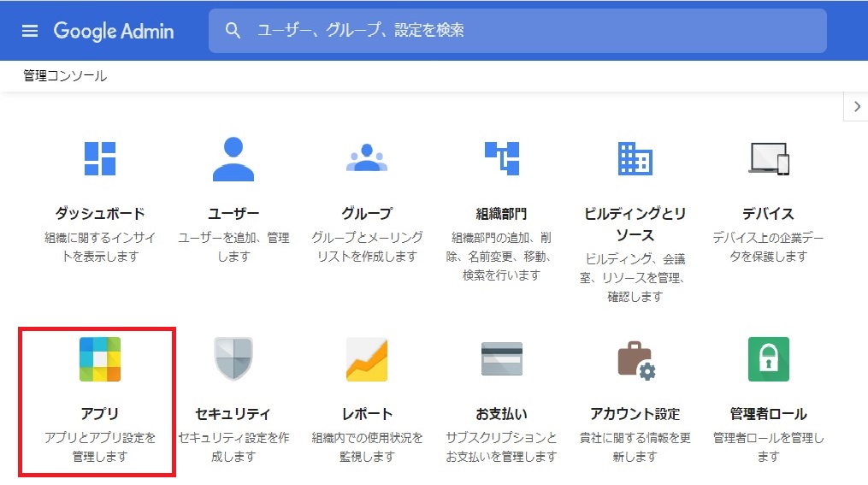Open the 組織部門 hierarchy icon
868x485 pixels.
pos(502,158)
